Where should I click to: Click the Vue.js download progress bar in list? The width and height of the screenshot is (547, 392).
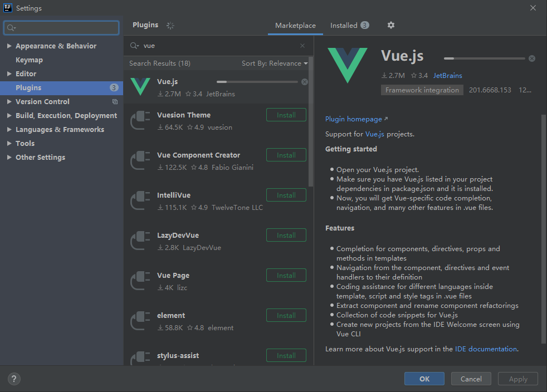pyautogui.click(x=257, y=82)
